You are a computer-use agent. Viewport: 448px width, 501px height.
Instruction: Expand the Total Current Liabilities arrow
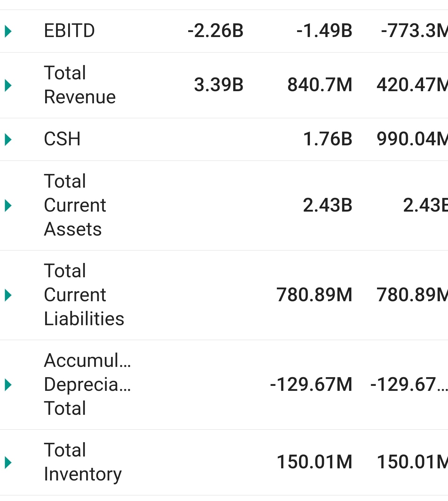coord(8,295)
